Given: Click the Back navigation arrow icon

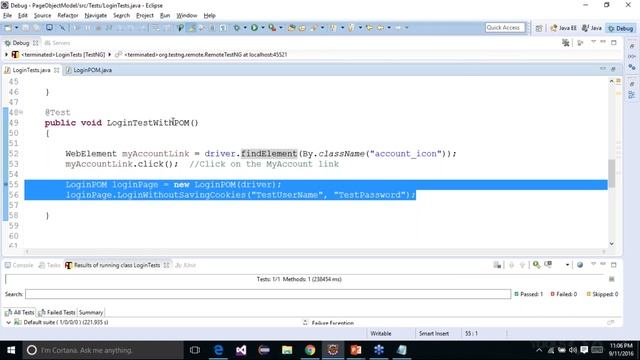Looking at the screenshot, I should click(x=380, y=28).
